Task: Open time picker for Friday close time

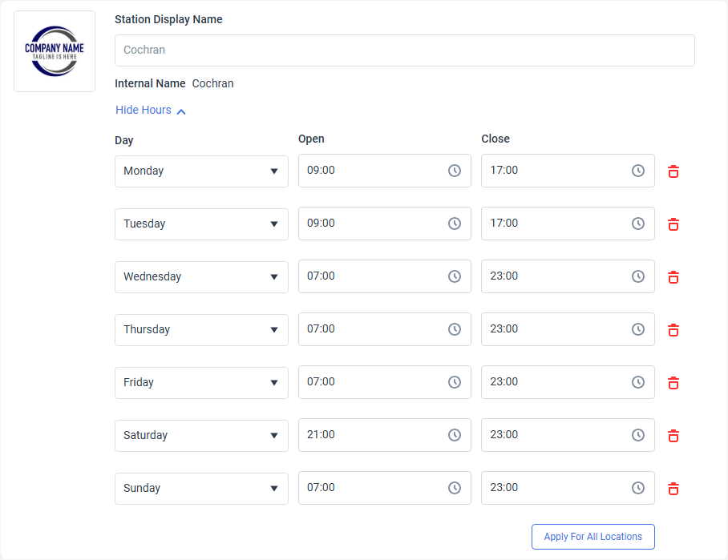Action: point(638,382)
